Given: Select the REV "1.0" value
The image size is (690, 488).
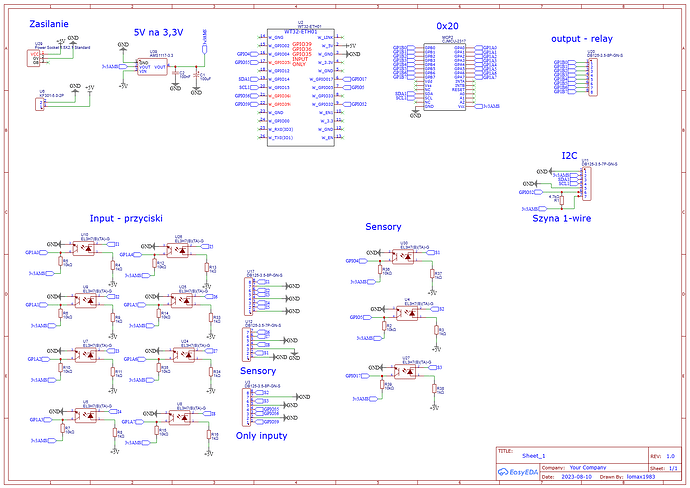Looking at the screenshot, I should tap(670, 456).
